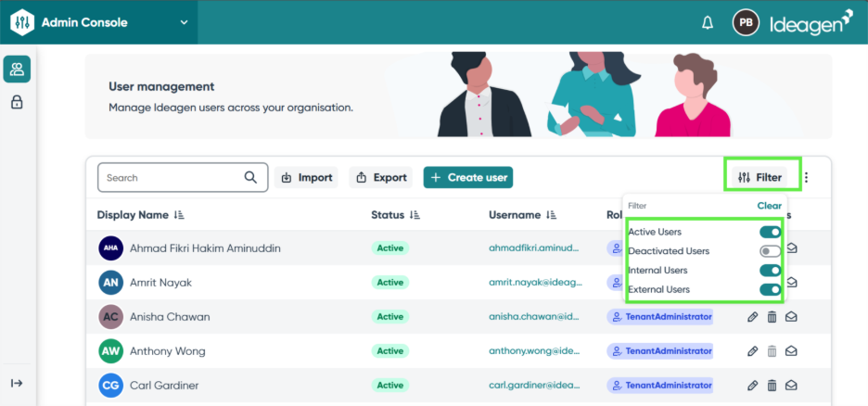868x406 pixels.
Task: Turn off the Internal Users toggle
Action: tap(770, 271)
